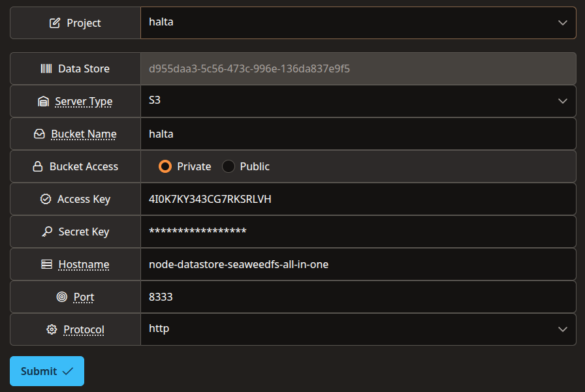Click the Bucket Access lock icon
This screenshot has width=585, height=392.
click(x=38, y=166)
